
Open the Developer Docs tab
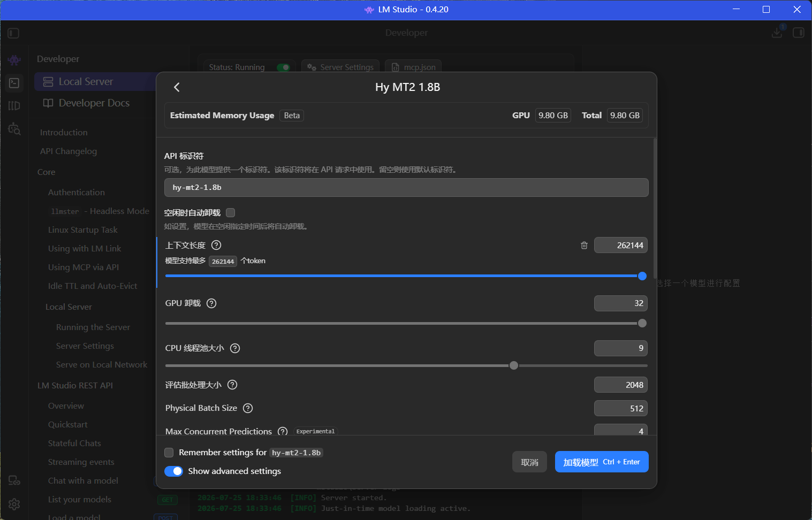tap(95, 103)
